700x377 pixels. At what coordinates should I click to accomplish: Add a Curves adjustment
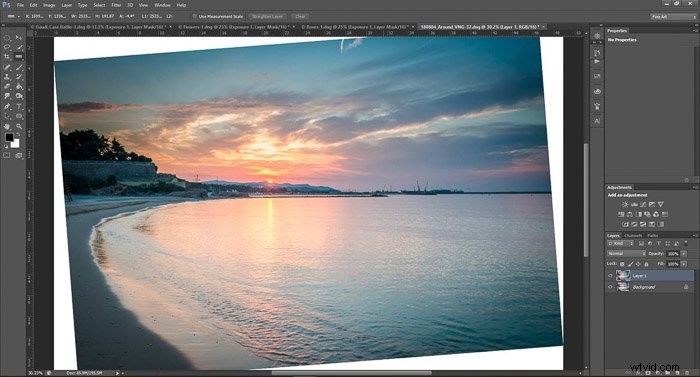pos(643,204)
